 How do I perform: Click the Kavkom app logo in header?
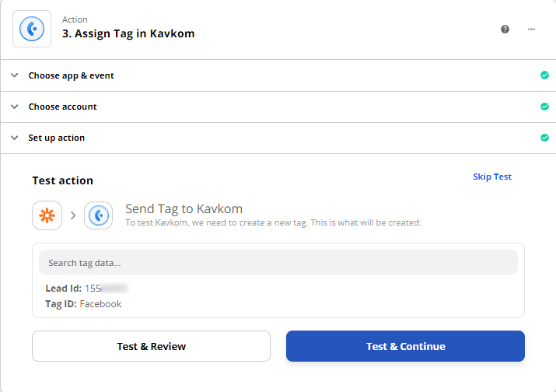click(x=32, y=29)
